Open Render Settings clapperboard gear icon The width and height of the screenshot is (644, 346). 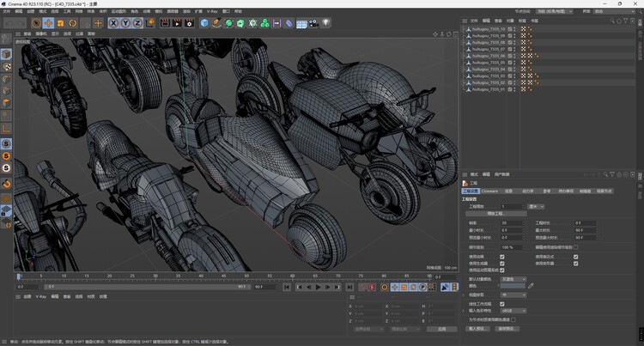click(x=190, y=23)
